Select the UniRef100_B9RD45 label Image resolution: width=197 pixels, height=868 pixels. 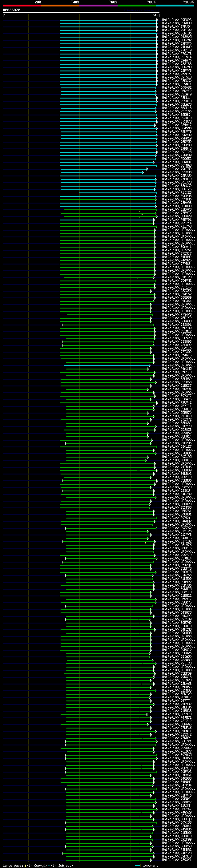[x=176, y=149]
